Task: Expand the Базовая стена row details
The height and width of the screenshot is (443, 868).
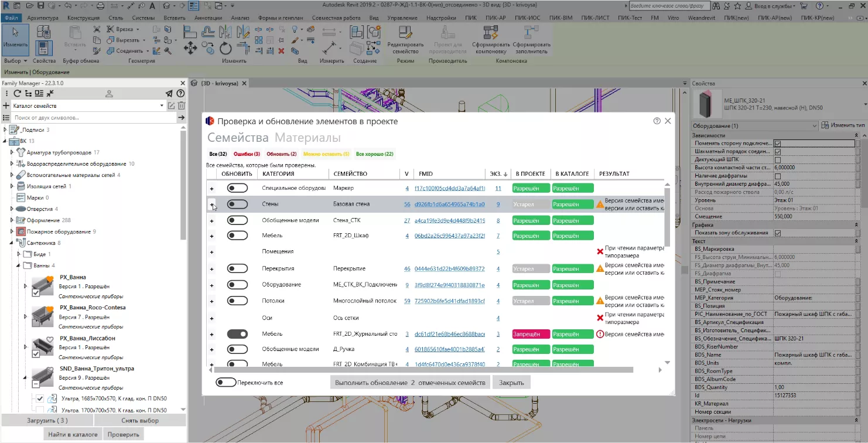Action: pos(212,205)
